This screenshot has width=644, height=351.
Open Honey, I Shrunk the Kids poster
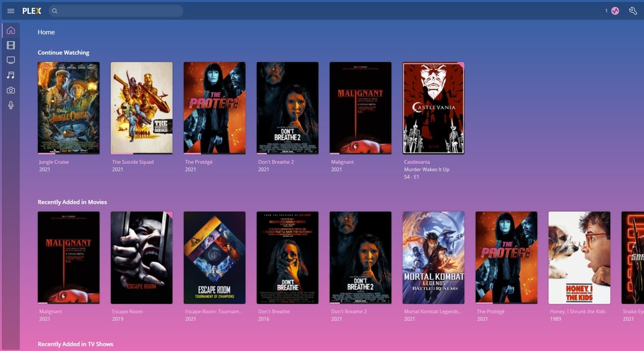[579, 258]
